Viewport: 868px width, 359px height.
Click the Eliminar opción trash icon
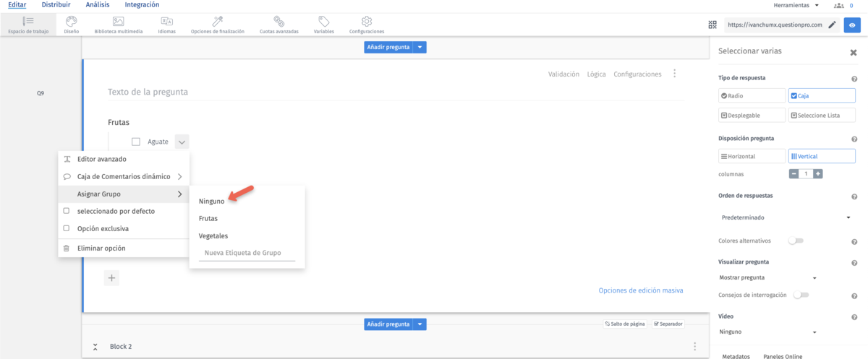[x=67, y=248]
